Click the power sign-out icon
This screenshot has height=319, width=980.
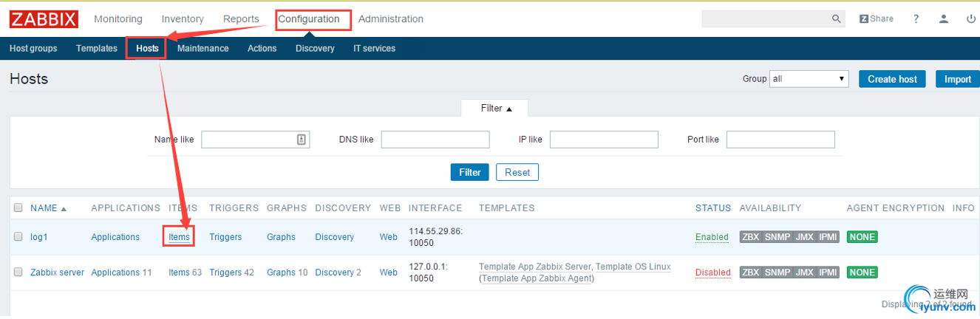coord(971,19)
